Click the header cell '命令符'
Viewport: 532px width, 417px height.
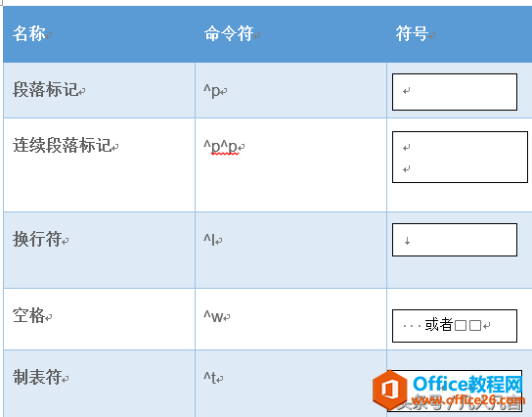point(290,34)
